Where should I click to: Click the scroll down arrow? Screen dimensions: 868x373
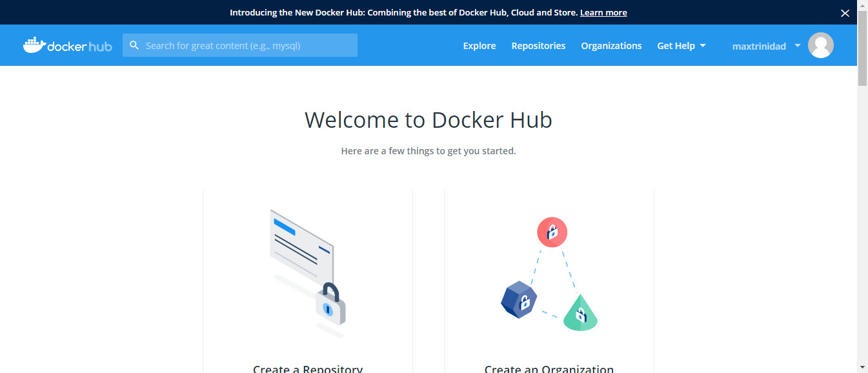862,367
